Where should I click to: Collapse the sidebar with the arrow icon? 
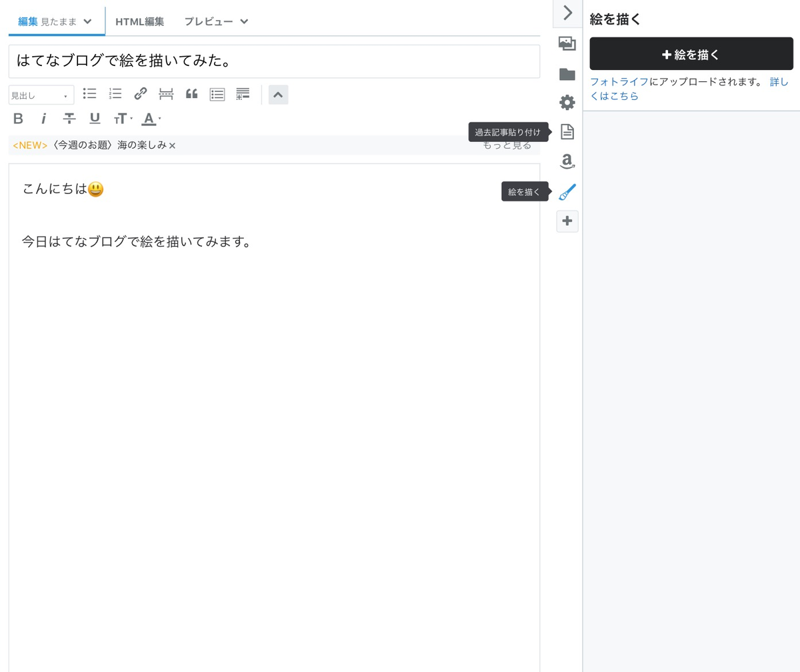(567, 13)
